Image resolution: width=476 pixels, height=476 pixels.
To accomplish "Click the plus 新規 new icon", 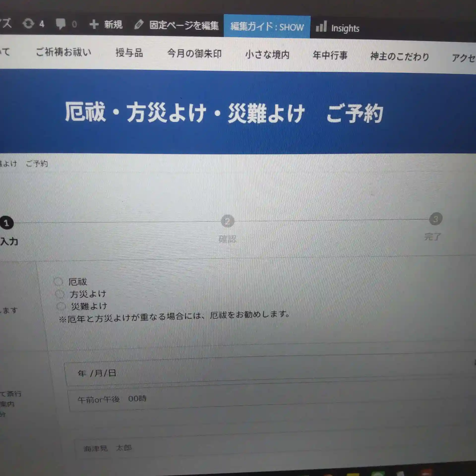I will pos(94,24).
